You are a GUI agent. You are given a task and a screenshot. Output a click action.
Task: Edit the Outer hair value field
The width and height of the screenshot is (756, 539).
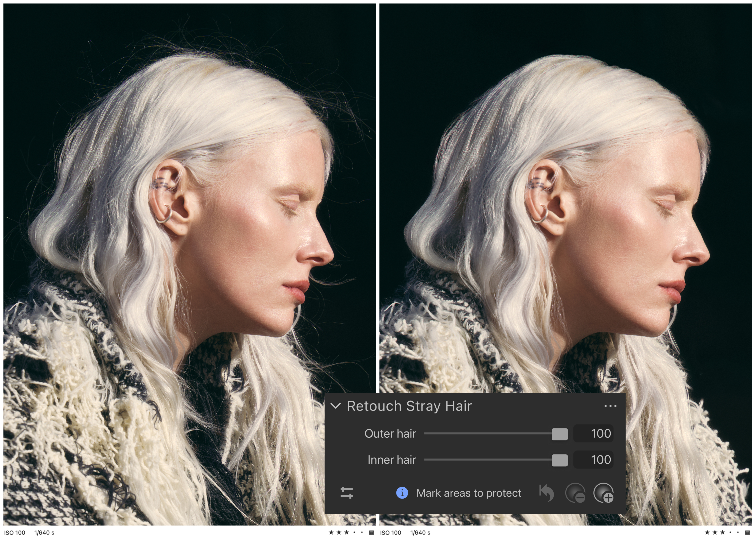click(x=593, y=433)
